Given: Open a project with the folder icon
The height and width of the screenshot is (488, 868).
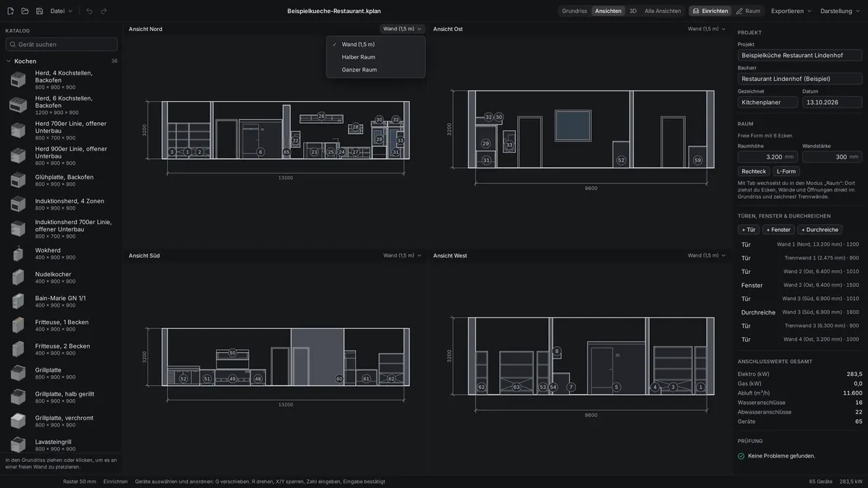Looking at the screenshot, I should [x=25, y=11].
